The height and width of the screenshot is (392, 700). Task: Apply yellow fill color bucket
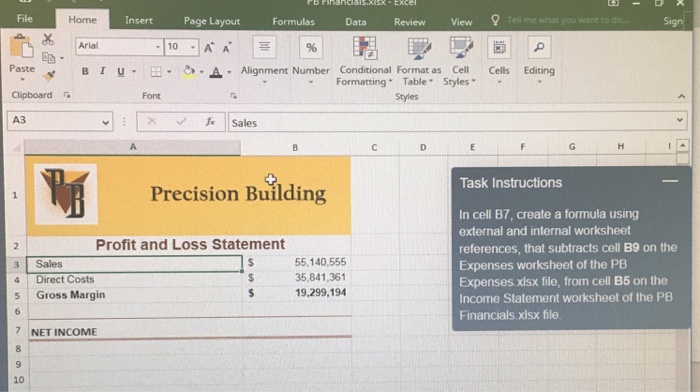pos(189,71)
